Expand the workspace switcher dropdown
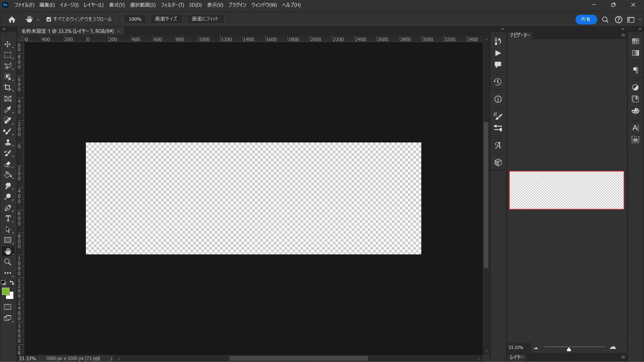 pyautogui.click(x=640, y=20)
